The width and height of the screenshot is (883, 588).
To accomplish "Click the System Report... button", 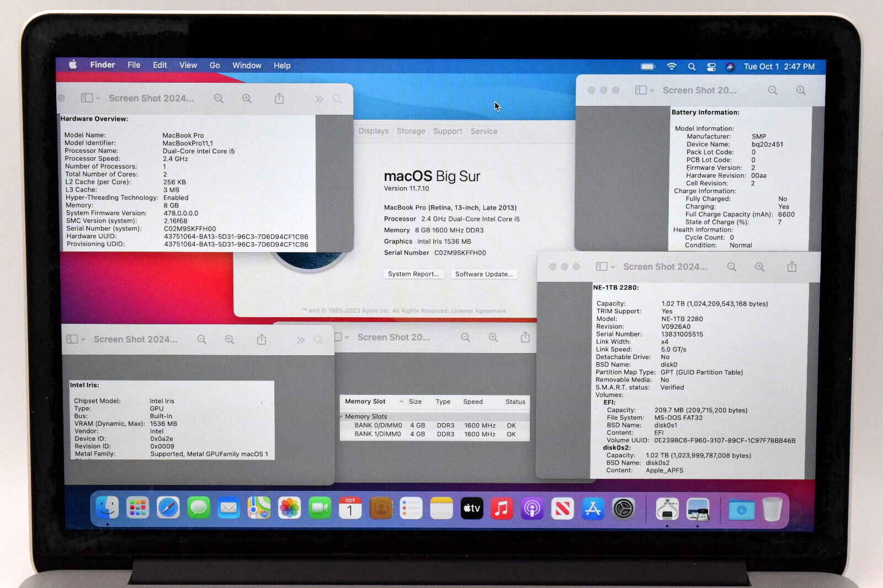I will click(413, 274).
